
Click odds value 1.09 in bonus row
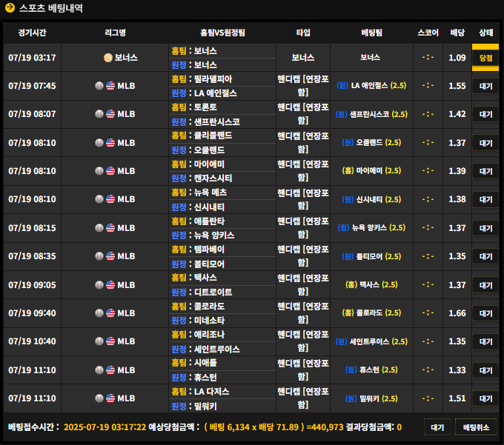coord(457,58)
